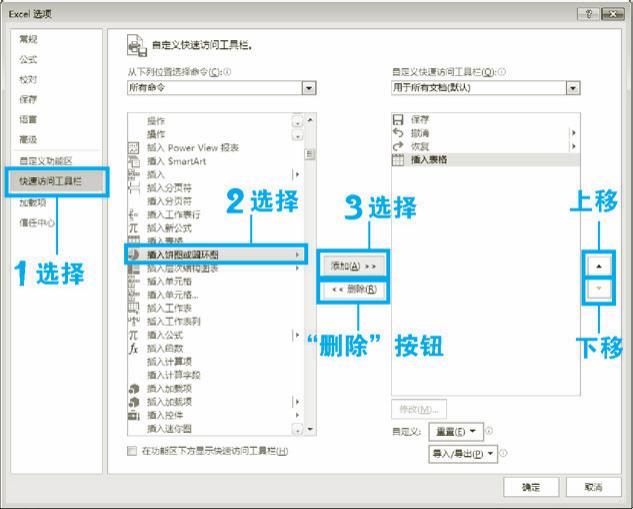Image resolution: width=633 pixels, height=509 pixels.
Task: Click info icon next to 导入/导出 button
Action: point(503,453)
